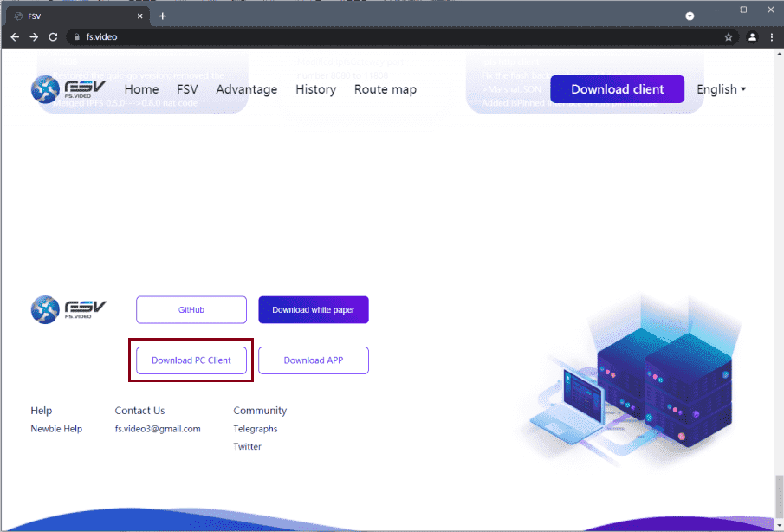Click Download white paper button
Viewport: 784px width, 532px height.
(314, 309)
